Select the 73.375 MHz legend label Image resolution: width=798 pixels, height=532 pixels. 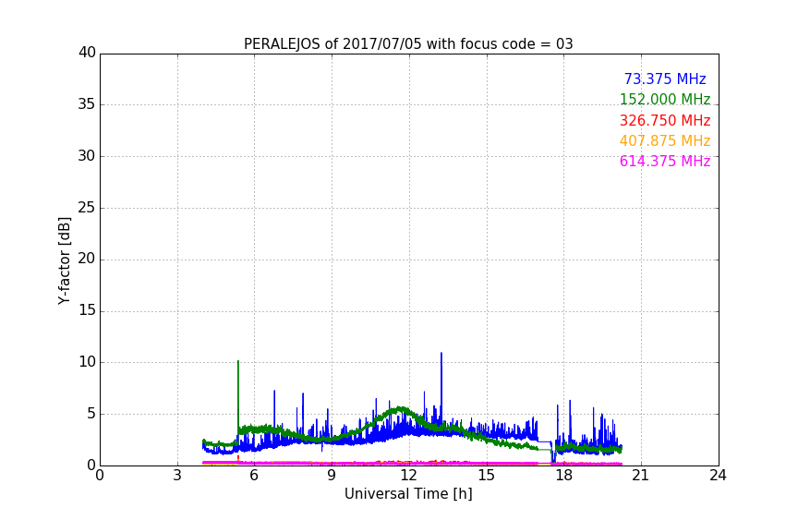pos(665,79)
